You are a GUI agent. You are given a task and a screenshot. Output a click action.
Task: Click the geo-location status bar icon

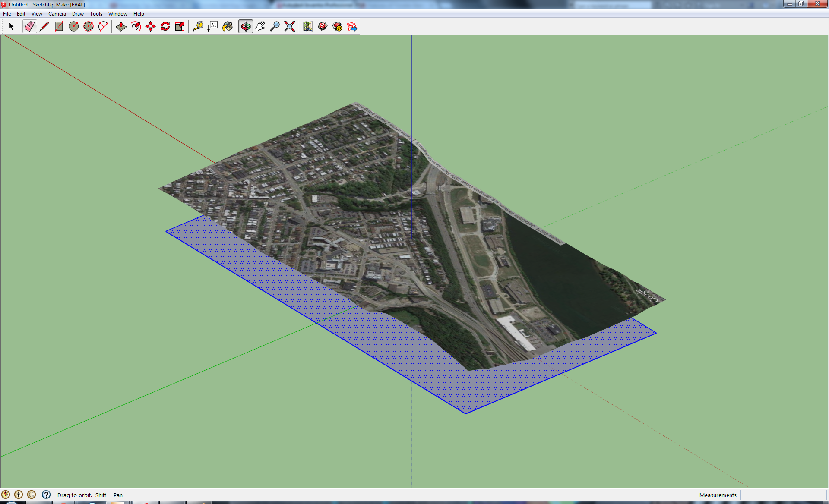[6, 495]
